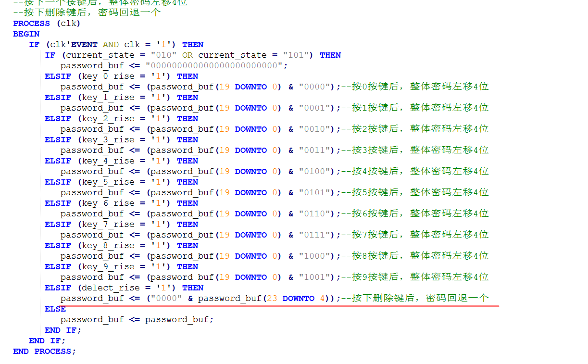Click the "0011" string literal
Image resolution: width=588 pixels, height=364 pixels.
314,150
